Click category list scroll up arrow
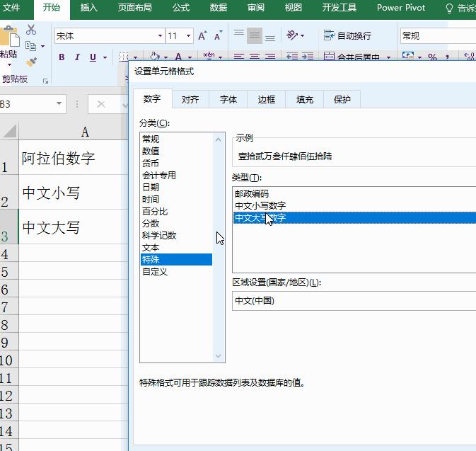The width and height of the screenshot is (476, 451). point(218,139)
